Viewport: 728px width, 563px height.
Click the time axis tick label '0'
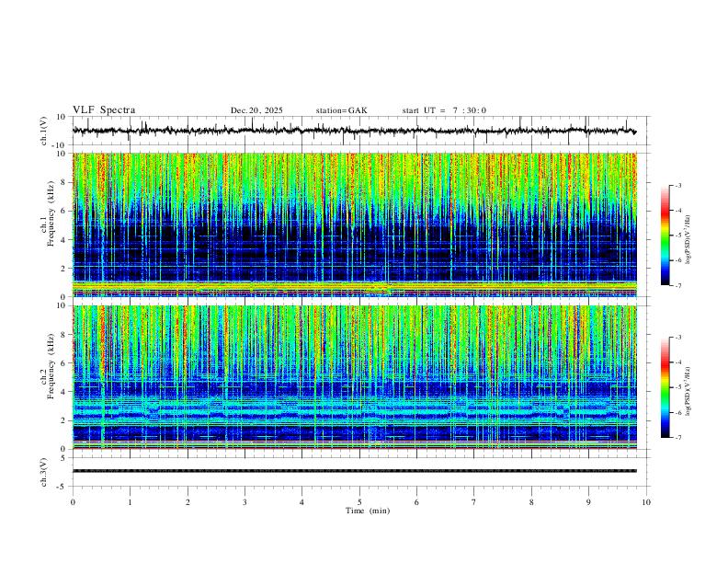click(x=73, y=502)
